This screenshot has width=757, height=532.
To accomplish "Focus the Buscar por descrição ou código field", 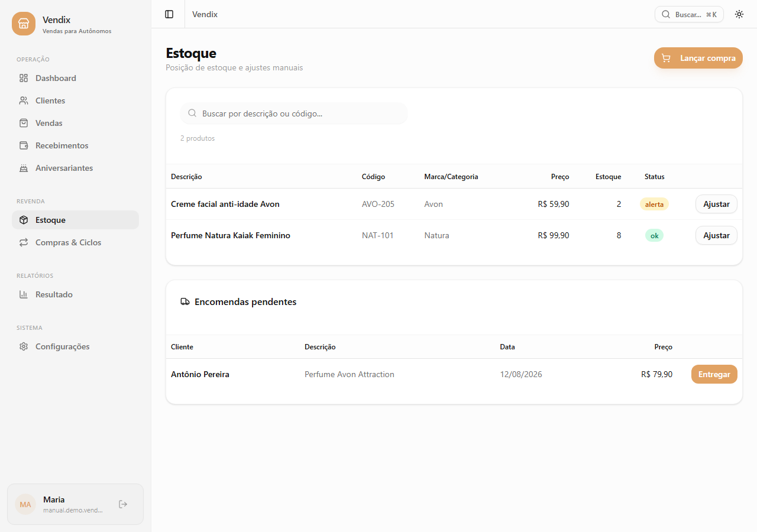I will pyautogui.click(x=294, y=113).
